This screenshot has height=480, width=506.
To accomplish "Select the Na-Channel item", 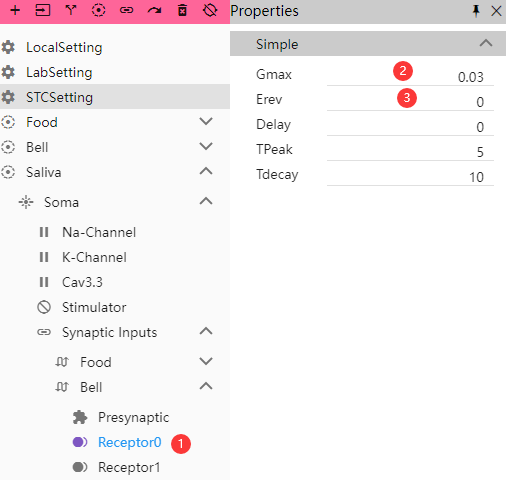I will point(99,232).
